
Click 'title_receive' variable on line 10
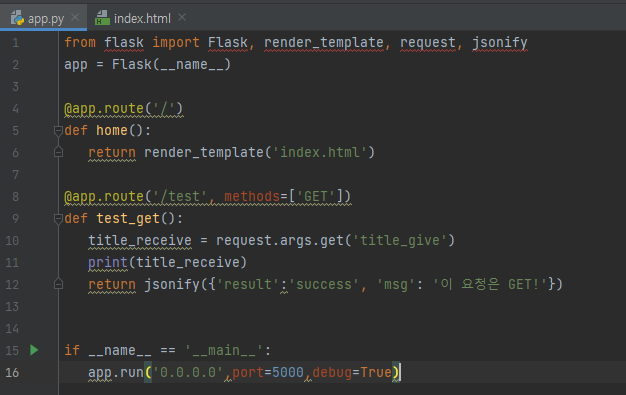pos(140,240)
